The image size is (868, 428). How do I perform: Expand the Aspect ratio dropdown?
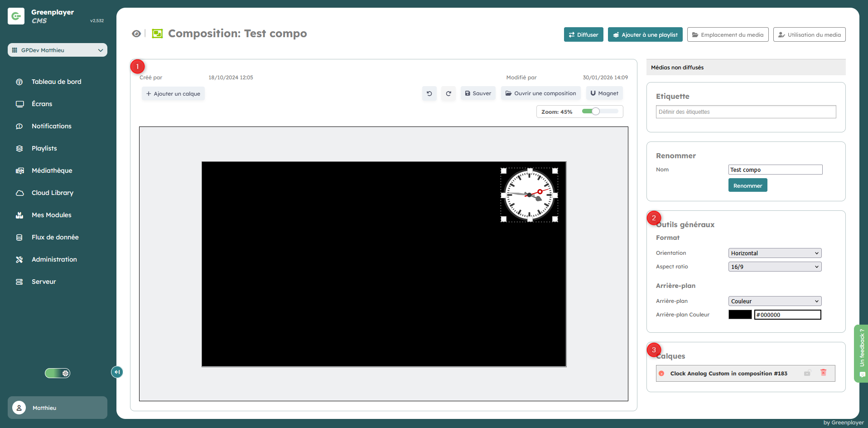(x=774, y=267)
